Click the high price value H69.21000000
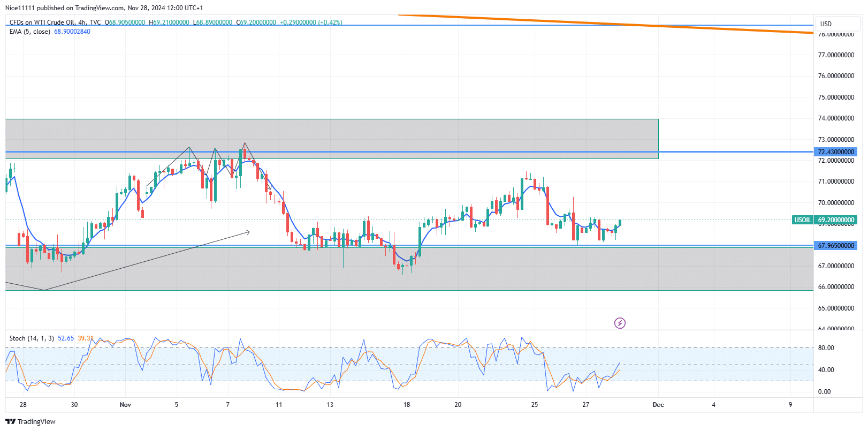Screen dimensions: 868x431 pyautogui.click(x=169, y=22)
